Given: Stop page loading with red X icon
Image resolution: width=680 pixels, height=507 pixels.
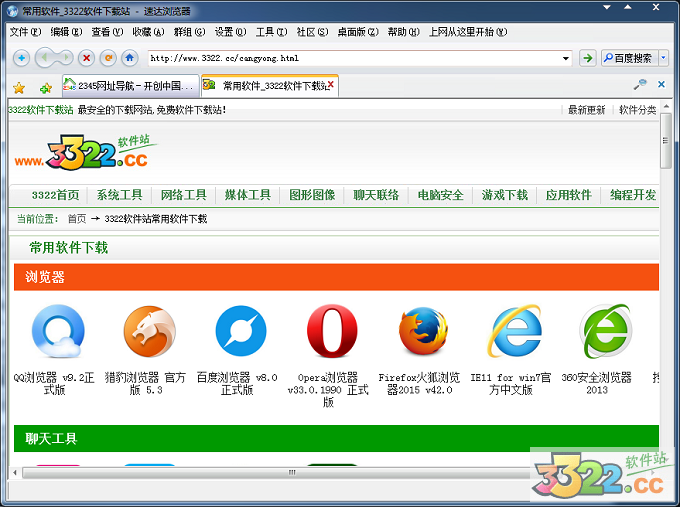Looking at the screenshot, I should pos(87,58).
